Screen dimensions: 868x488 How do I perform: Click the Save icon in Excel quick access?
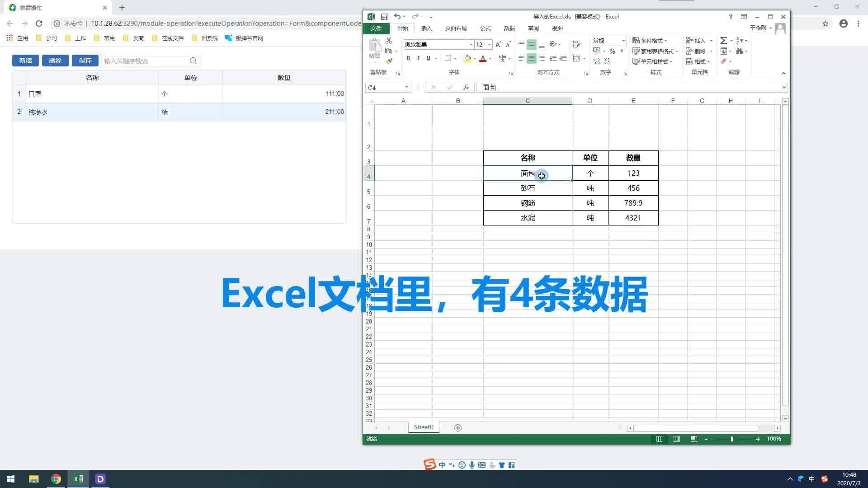384,17
